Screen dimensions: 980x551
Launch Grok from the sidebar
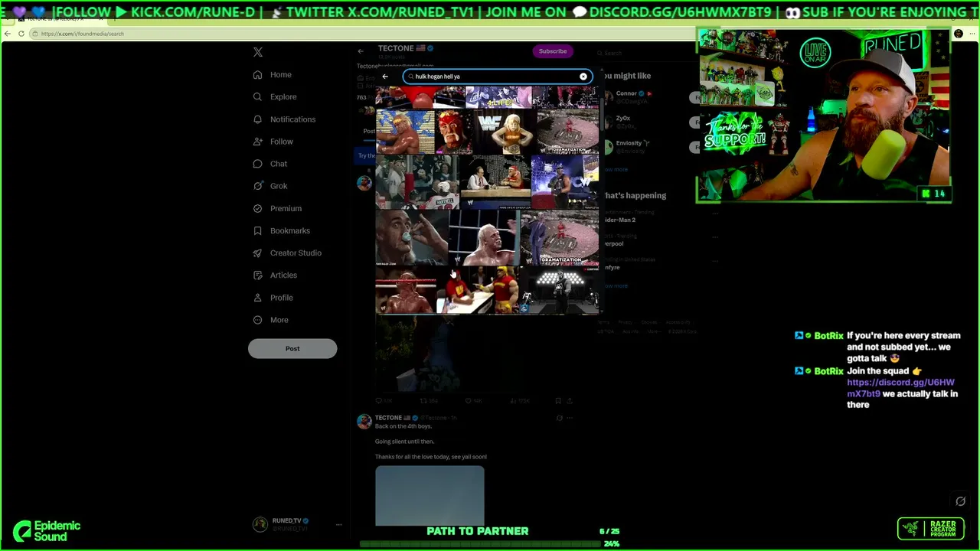(x=270, y=186)
